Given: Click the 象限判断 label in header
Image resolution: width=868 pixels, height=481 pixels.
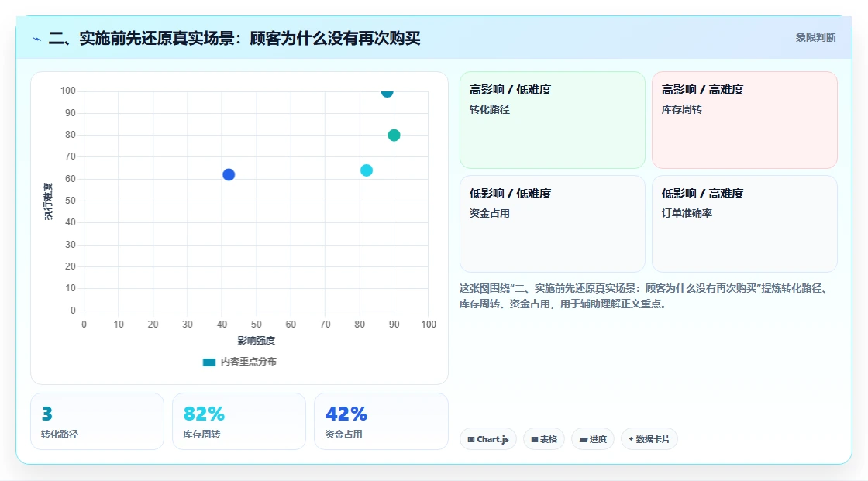Looking at the screenshot, I should click(x=816, y=38).
